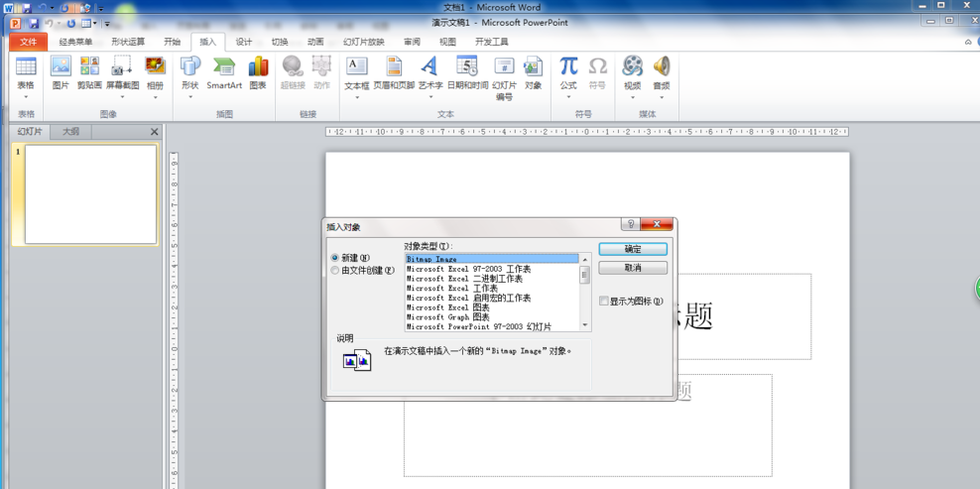Screen dimensions: 980x489
Task: Click the 符号 omega symbol icon
Action: click(597, 66)
